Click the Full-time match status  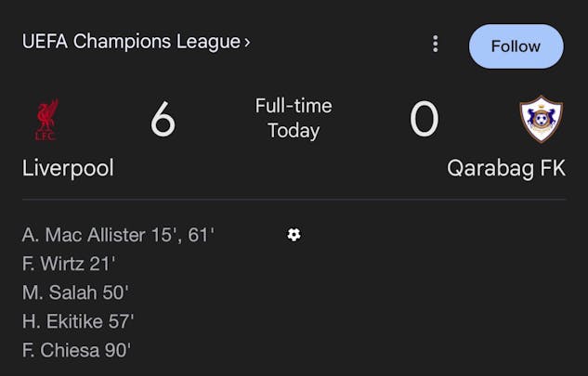[294, 106]
